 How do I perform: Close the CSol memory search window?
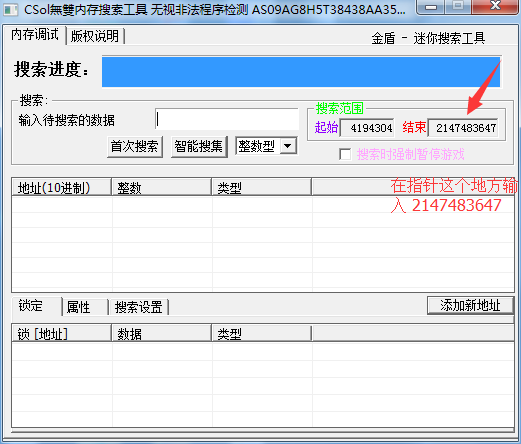pos(495,6)
